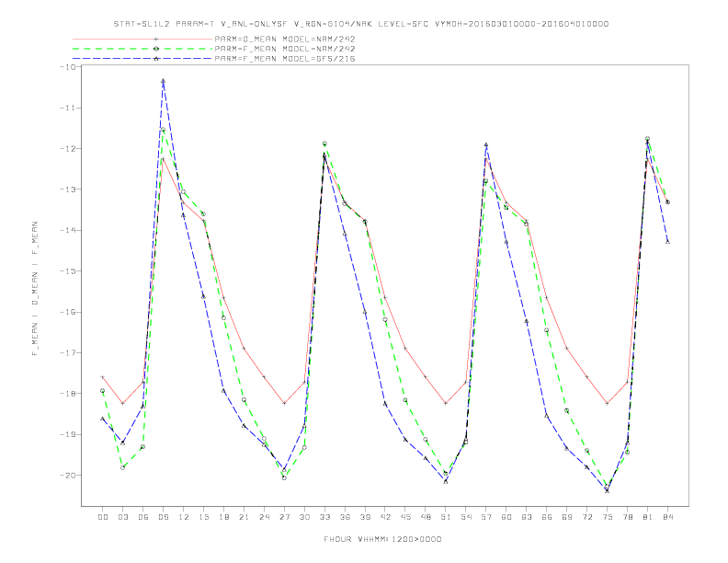Click the x-axis tick label 09
Image resolution: width=728 pixels, height=563 pixels.
(x=163, y=517)
